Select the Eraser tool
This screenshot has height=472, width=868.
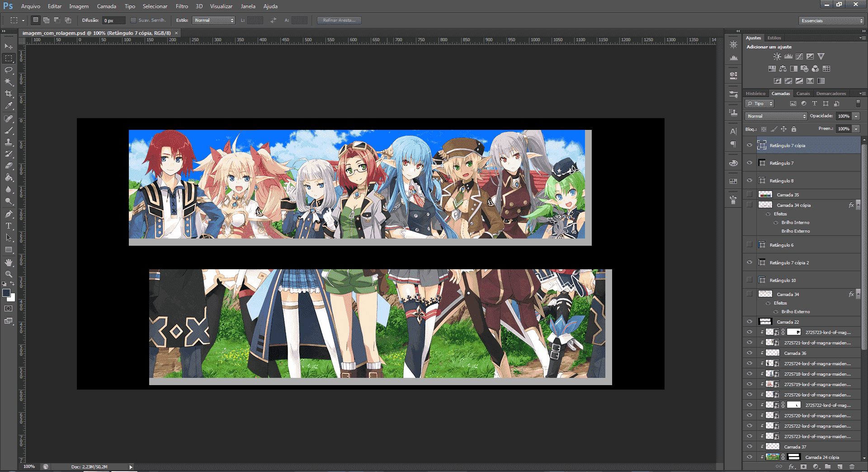click(9, 166)
